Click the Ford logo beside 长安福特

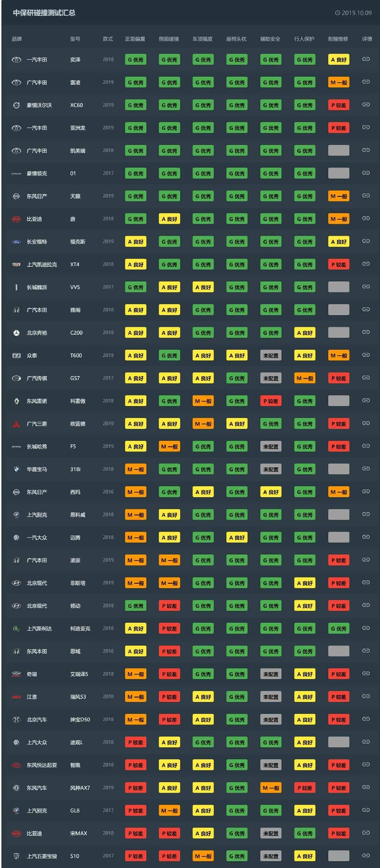coord(16,242)
